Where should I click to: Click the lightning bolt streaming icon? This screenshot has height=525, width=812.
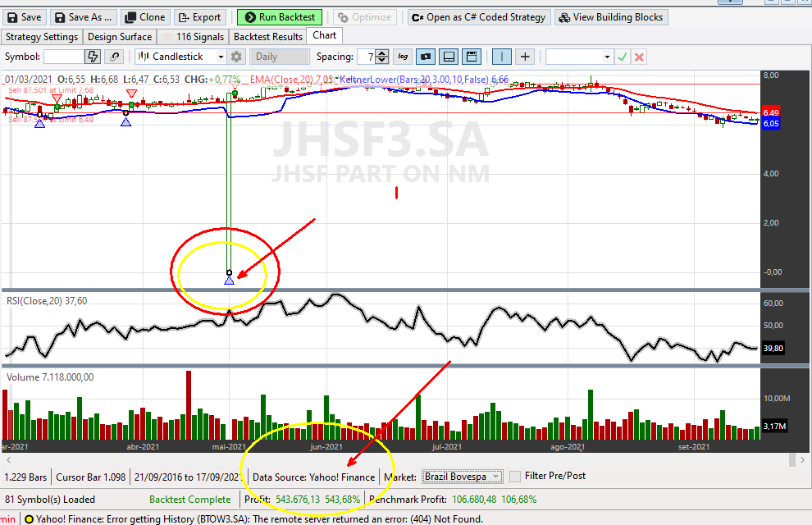93,57
